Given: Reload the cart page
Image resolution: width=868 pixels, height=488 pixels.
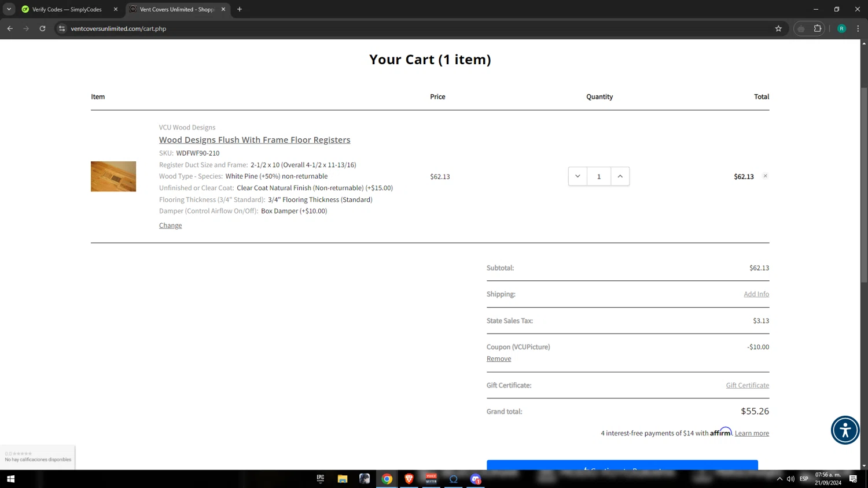Looking at the screenshot, I should click(42, 28).
